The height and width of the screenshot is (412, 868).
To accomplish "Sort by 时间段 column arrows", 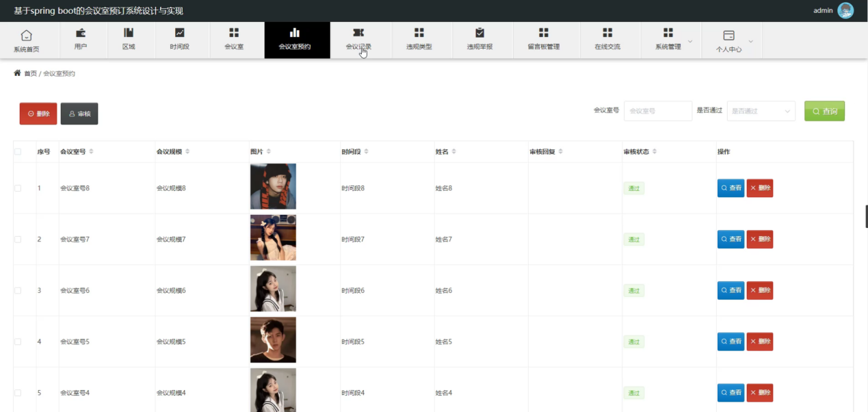I will point(367,151).
